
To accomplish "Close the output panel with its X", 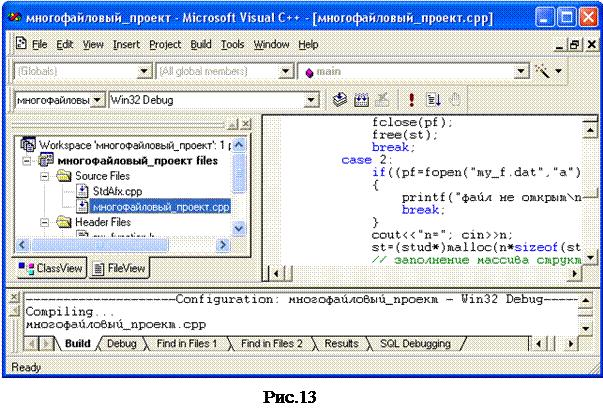I will point(14,297).
